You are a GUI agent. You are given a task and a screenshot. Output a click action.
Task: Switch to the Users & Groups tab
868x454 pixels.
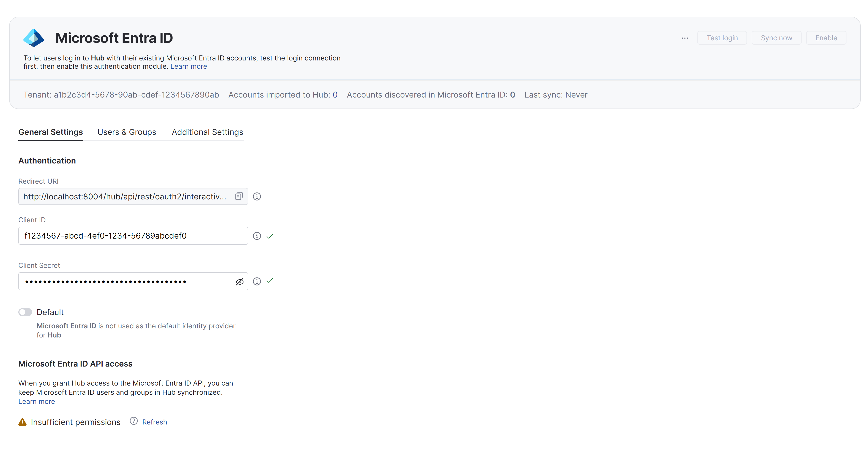pos(127,132)
